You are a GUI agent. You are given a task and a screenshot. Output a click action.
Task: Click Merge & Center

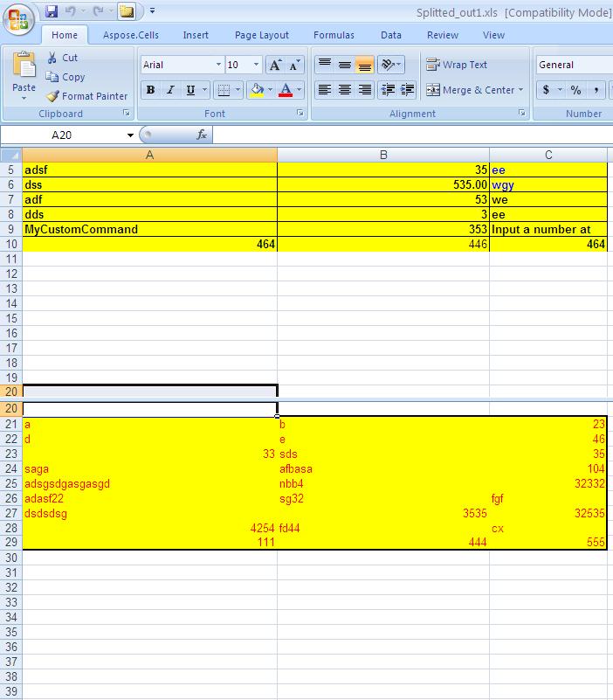[471, 90]
